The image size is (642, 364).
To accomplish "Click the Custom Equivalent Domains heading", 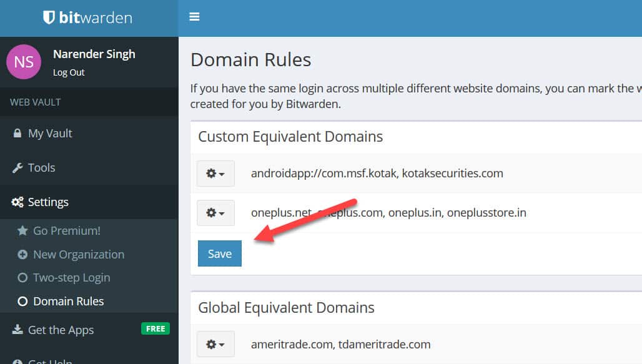I will (290, 136).
